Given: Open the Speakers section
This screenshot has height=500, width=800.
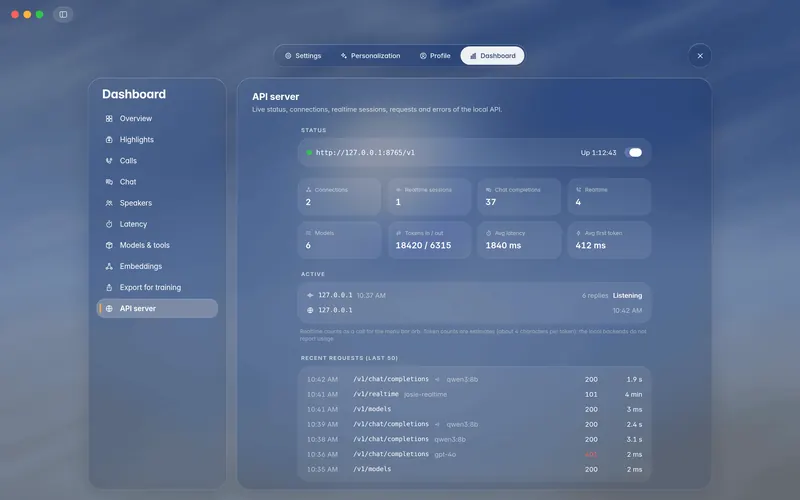Looking at the screenshot, I should pyautogui.click(x=157, y=203).
